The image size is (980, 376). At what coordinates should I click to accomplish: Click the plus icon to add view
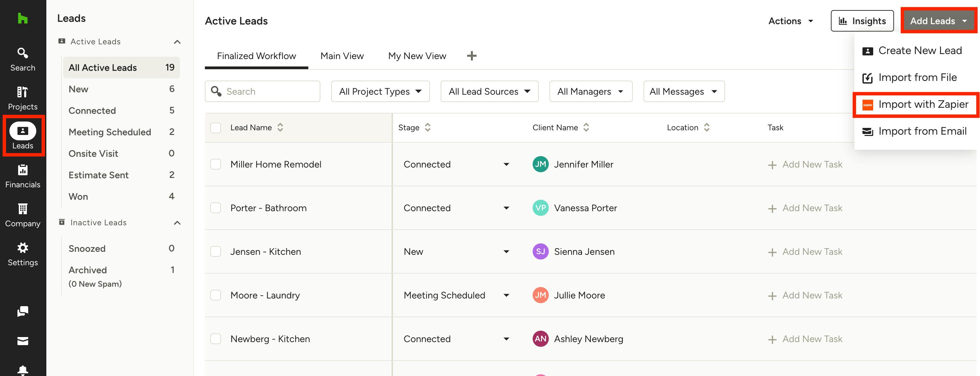click(x=471, y=56)
